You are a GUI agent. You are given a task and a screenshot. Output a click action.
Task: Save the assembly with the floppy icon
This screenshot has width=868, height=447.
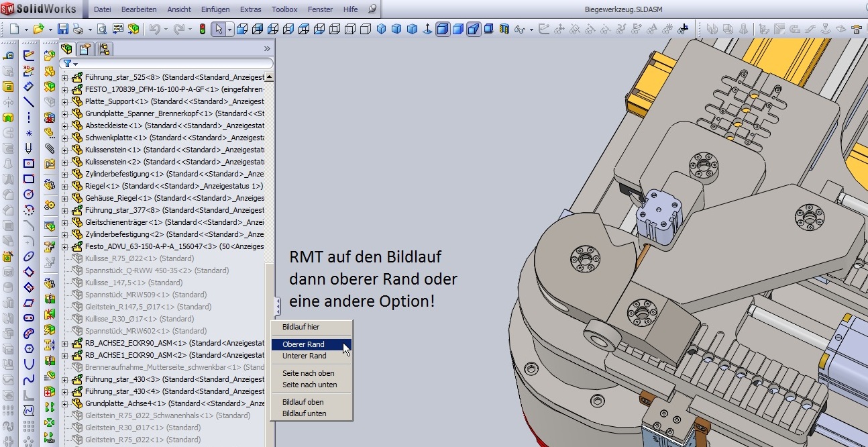point(63,29)
